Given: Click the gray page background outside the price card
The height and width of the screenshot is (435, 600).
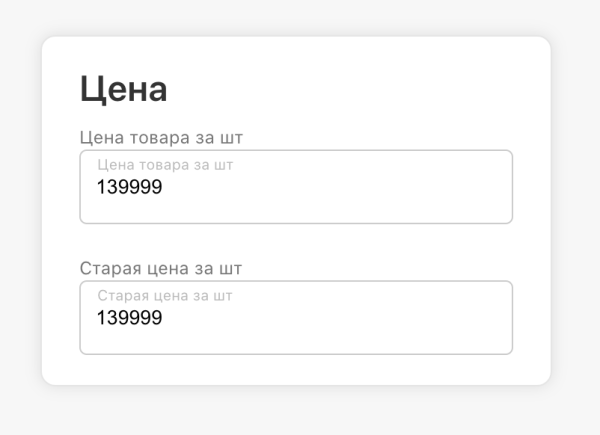Looking at the screenshot, I should [x=575, y=410].
